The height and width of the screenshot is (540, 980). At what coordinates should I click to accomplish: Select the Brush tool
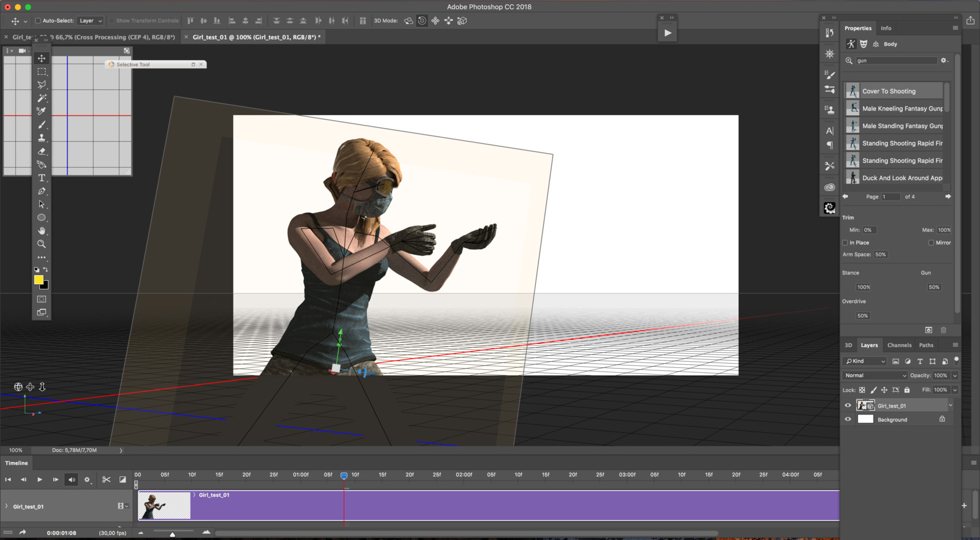(x=42, y=124)
